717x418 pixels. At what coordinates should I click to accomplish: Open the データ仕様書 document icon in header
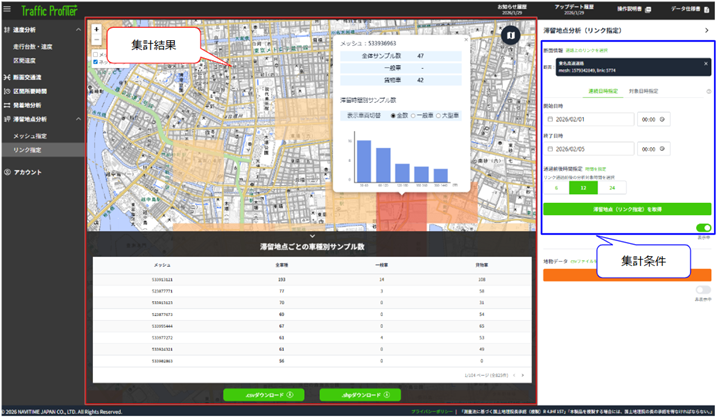pyautogui.click(x=706, y=10)
